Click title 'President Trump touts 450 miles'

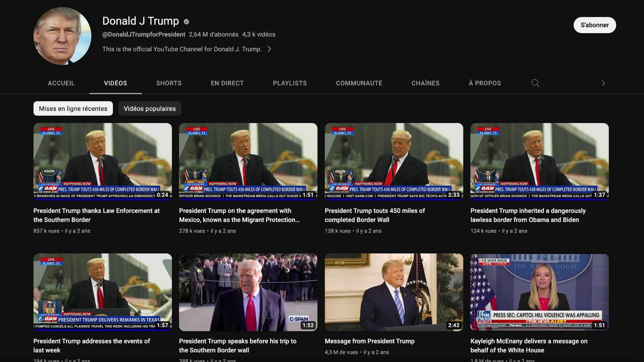[x=375, y=215]
